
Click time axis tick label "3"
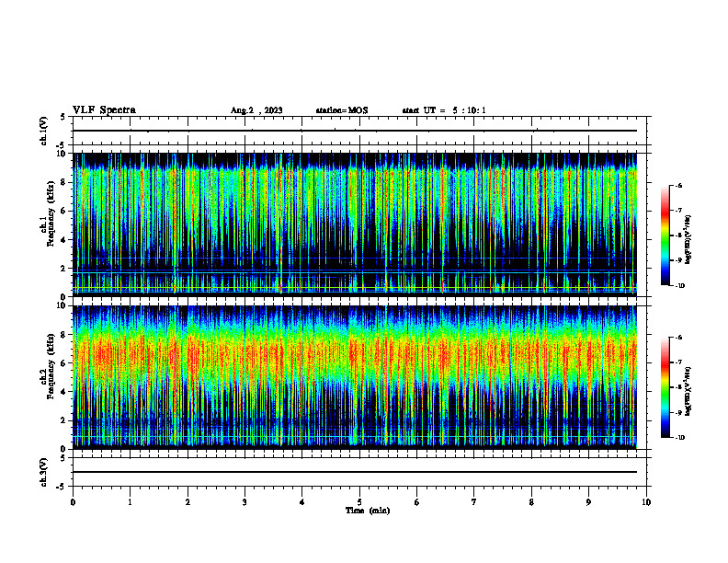tap(245, 501)
